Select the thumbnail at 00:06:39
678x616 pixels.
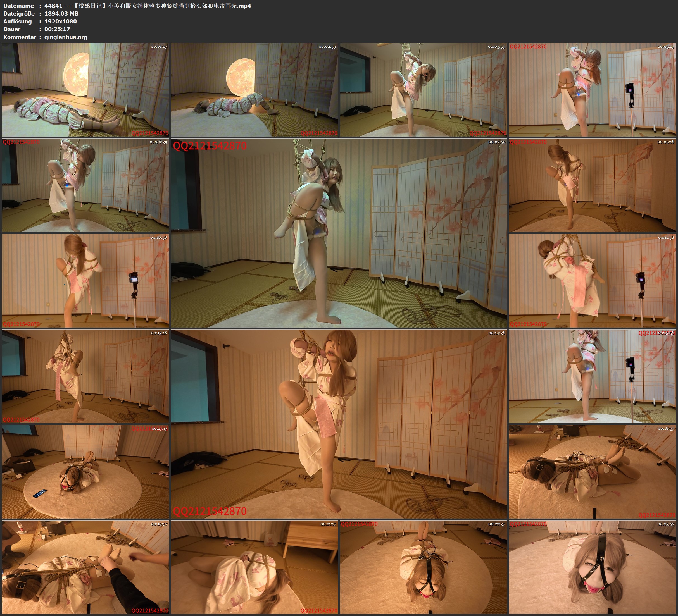(85, 185)
